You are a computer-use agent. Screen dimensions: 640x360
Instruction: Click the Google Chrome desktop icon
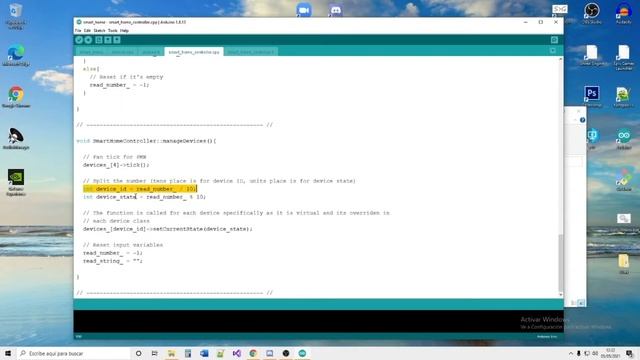(16, 97)
